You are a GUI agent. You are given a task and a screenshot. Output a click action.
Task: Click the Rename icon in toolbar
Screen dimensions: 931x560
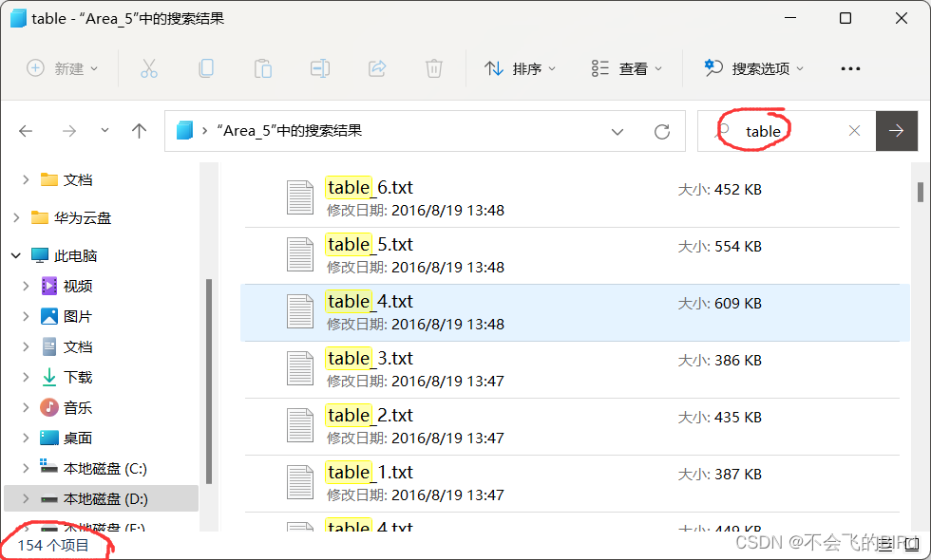click(x=320, y=68)
